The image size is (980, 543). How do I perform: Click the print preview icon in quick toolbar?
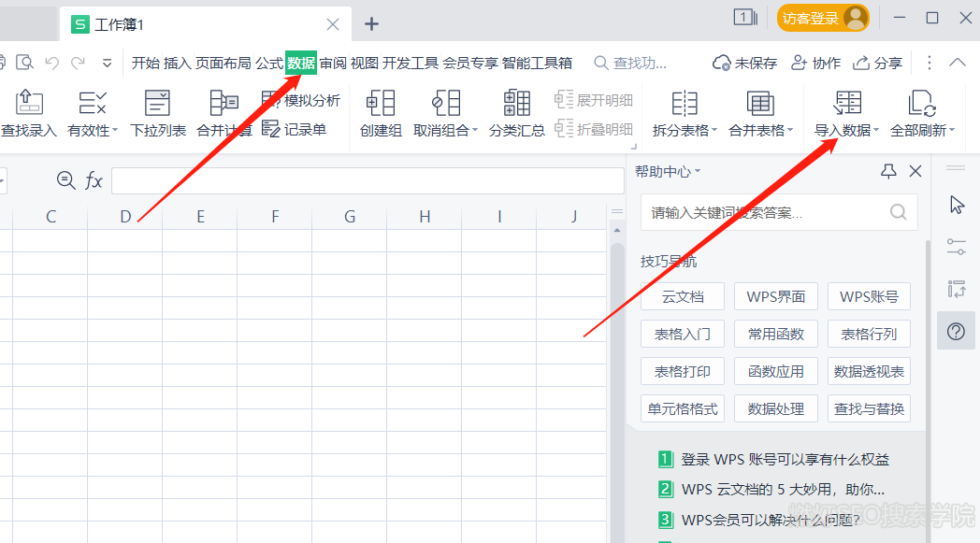point(24,63)
